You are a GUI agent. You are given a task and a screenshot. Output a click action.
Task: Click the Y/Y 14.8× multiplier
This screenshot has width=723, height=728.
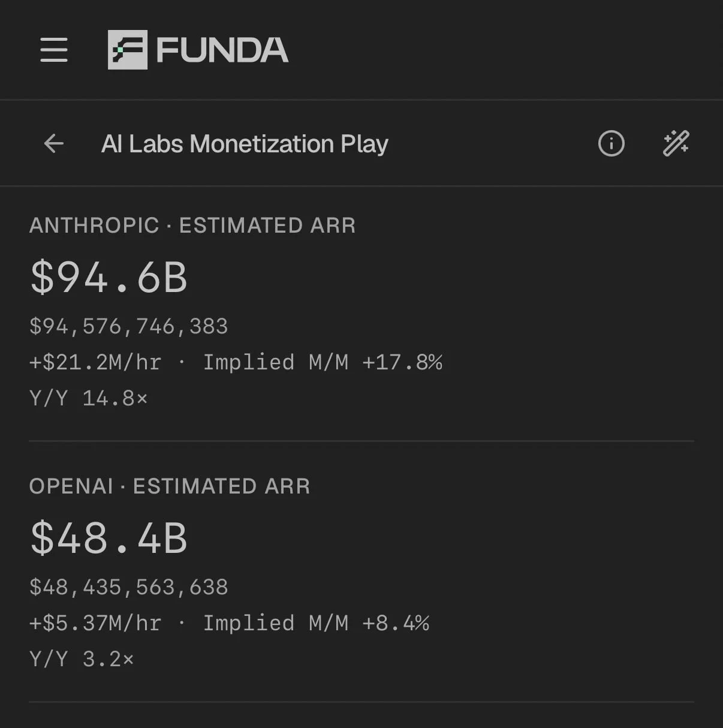point(88,398)
